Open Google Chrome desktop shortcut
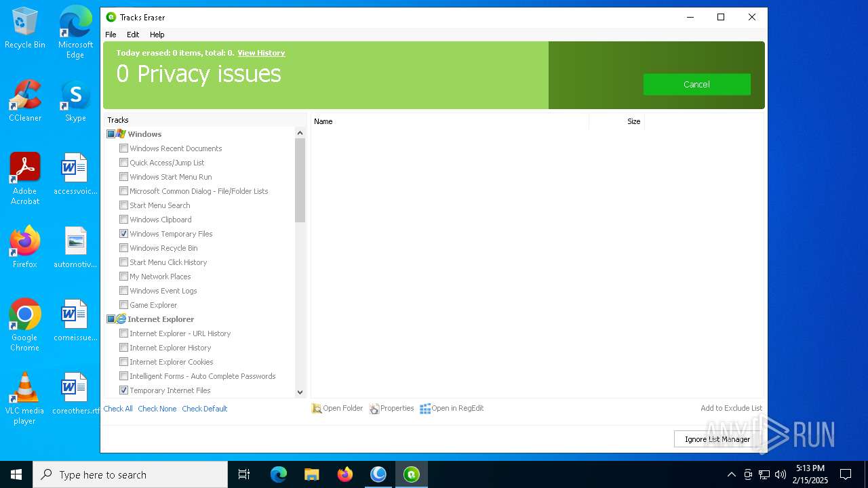Screen dimensions: 868x488 point(25,325)
